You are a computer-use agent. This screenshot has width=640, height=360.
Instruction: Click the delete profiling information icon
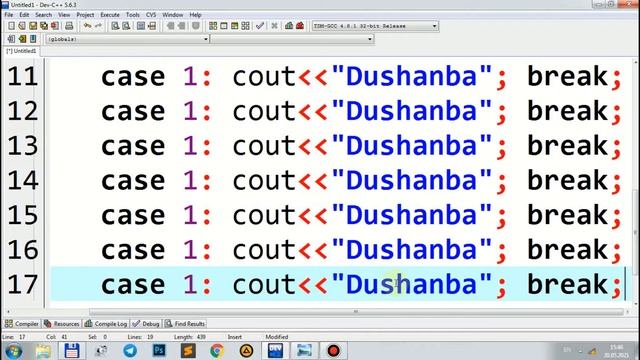pyautogui.click(x=300, y=26)
